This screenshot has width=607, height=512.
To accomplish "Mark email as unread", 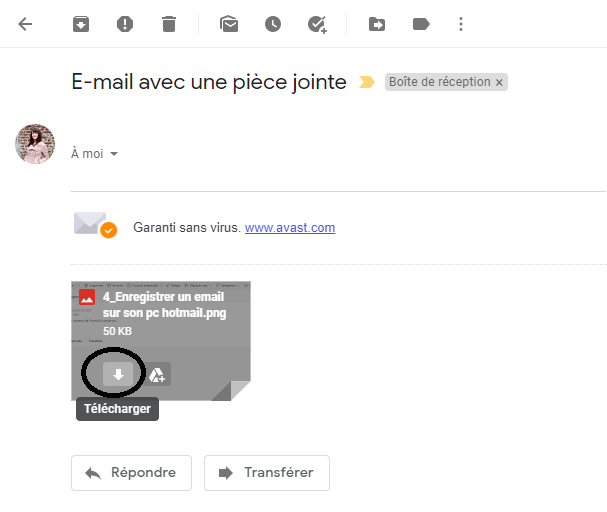I will tap(229, 24).
